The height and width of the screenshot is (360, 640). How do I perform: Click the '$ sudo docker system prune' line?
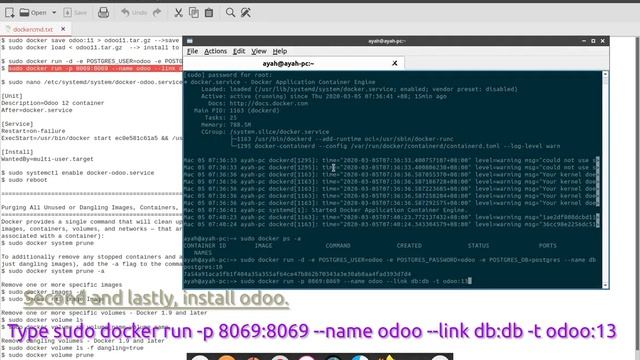[47, 243]
